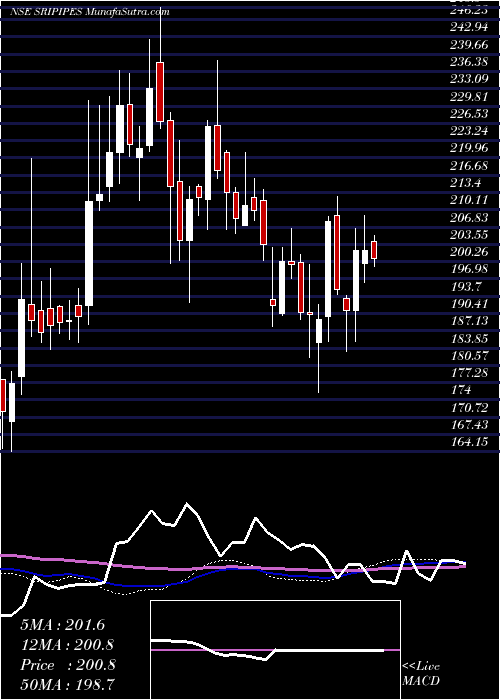
Task: Click the 177.28 price axis label
Action: pyautogui.click(x=468, y=372)
